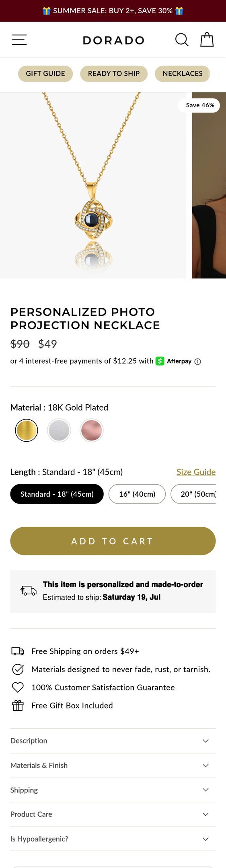
Task: Select Standard 18" (45cm) length option
Action: [57, 494]
